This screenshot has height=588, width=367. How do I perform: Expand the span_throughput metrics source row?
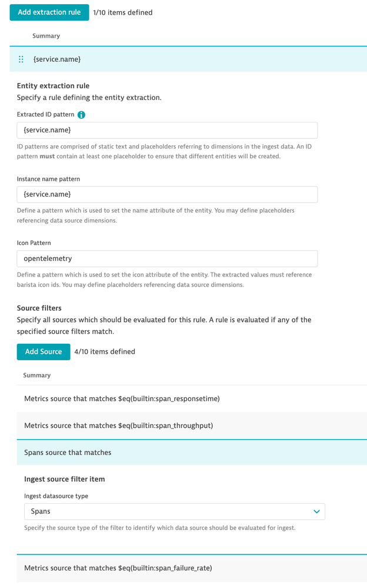(x=188, y=426)
